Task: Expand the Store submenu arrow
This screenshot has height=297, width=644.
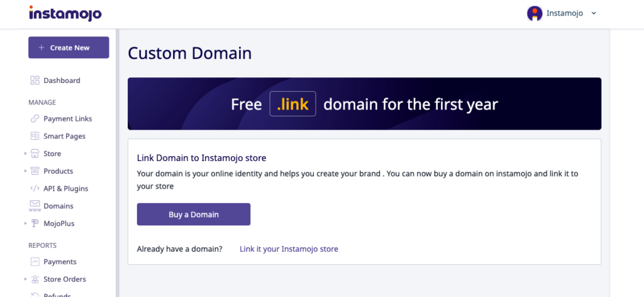Action: click(x=25, y=154)
